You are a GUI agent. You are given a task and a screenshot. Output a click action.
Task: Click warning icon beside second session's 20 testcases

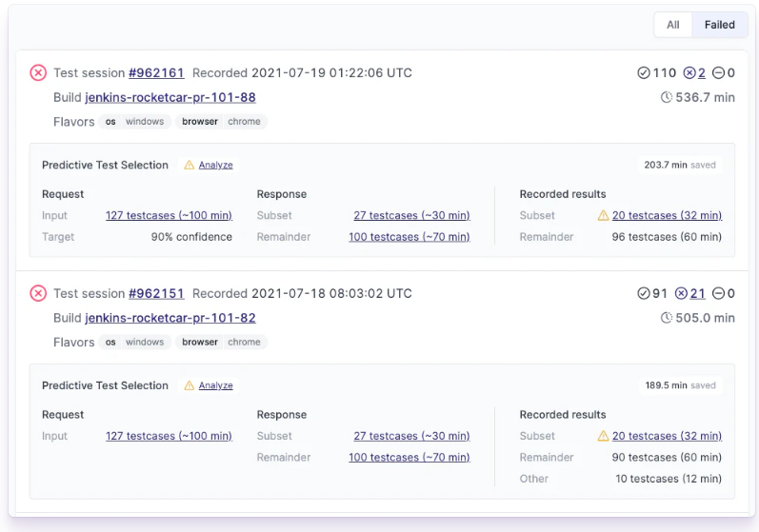coord(603,436)
